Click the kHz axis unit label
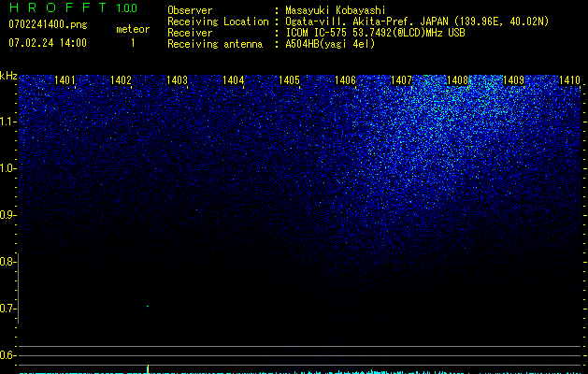588x374 pixels. pos(8,76)
